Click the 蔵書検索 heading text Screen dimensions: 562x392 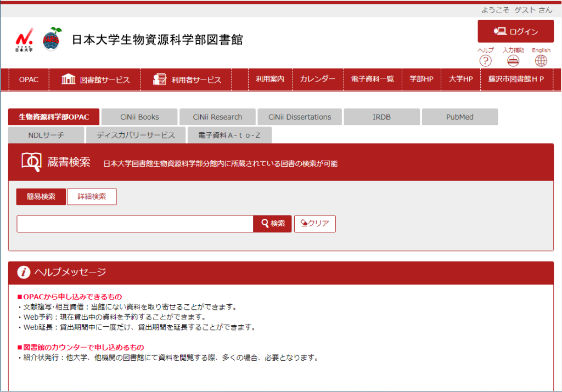(x=69, y=162)
